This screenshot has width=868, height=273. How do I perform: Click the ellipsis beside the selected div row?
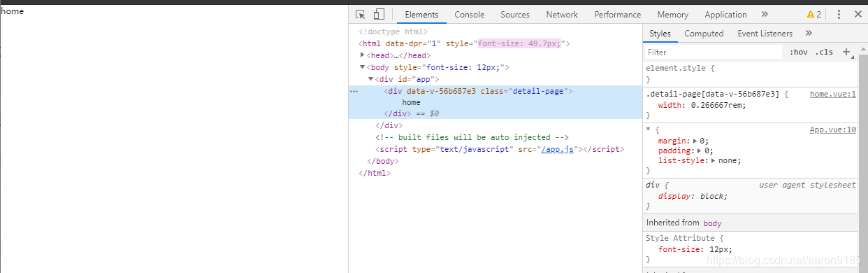coord(354,91)
